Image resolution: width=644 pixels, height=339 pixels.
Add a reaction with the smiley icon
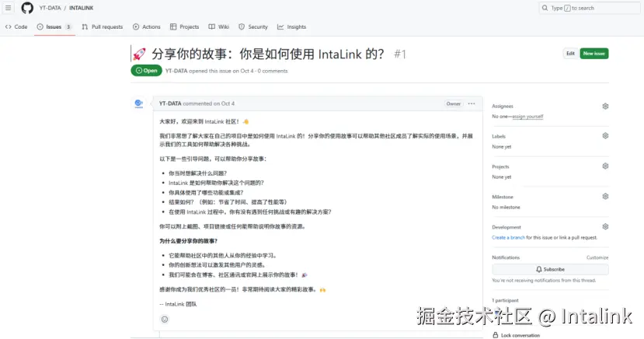(x=165, y=320)
